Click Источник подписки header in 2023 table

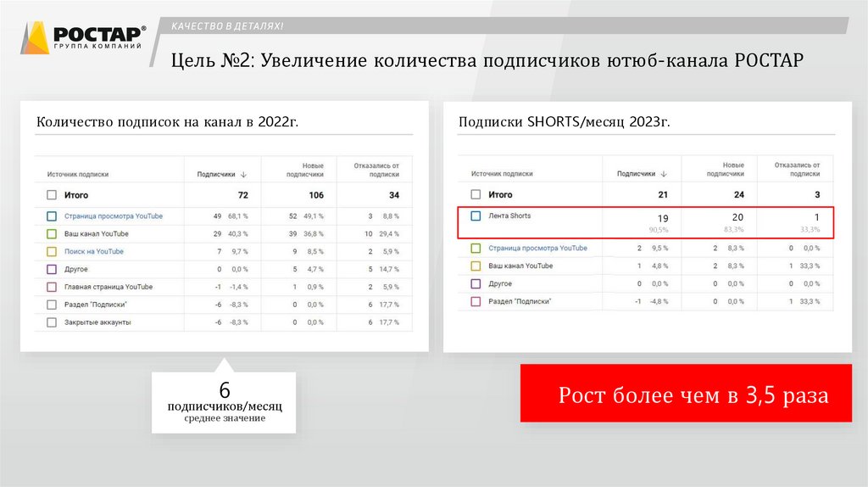click(502, 174)
